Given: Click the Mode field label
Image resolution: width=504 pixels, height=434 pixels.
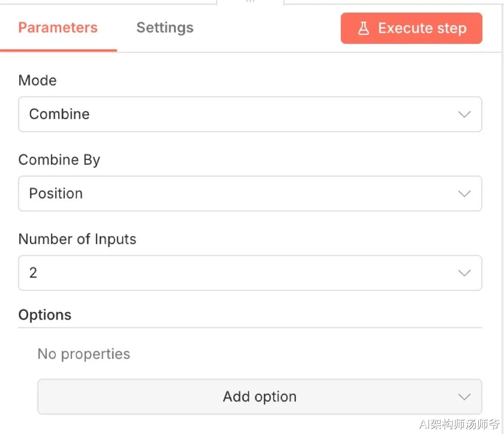Looking at the screenshot, I should [37, 80].
